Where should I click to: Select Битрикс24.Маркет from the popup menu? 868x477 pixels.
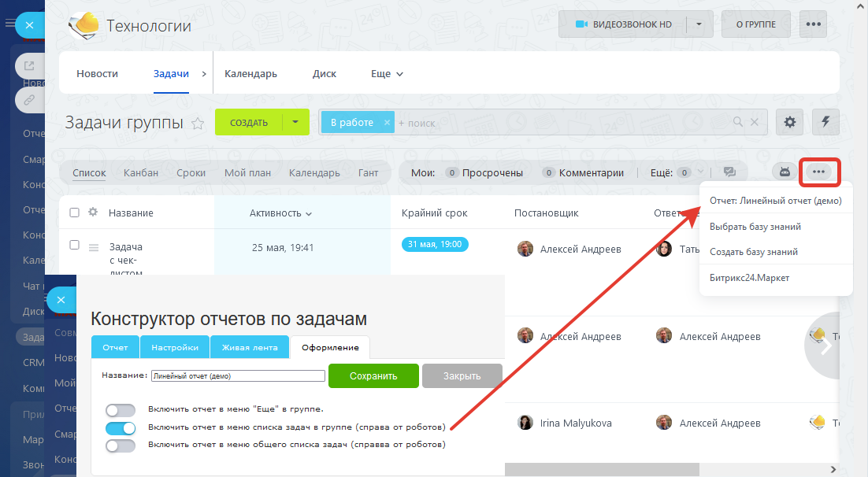[x=749, y=278]
